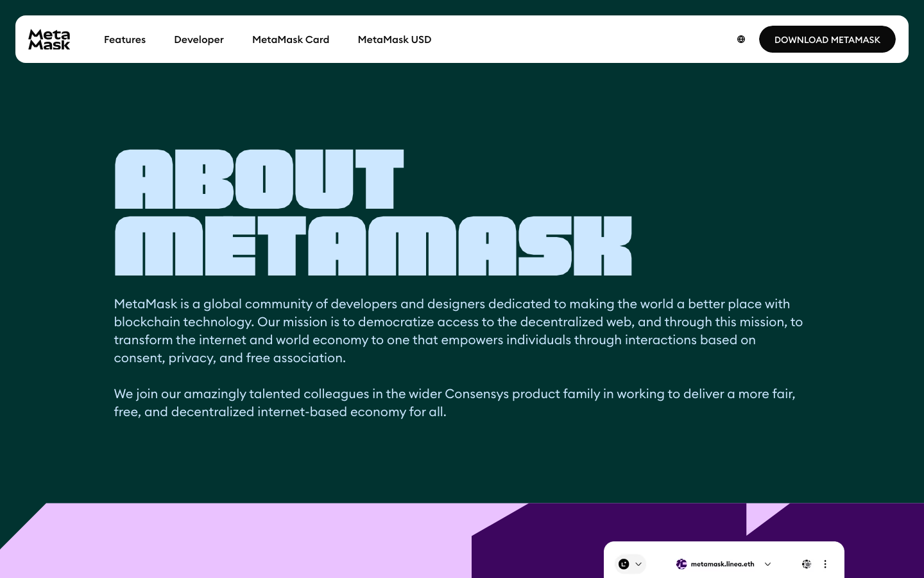Select MetaMask USD in the navigation
Screen dimensions: 924x578
click(x=395, y=39)
